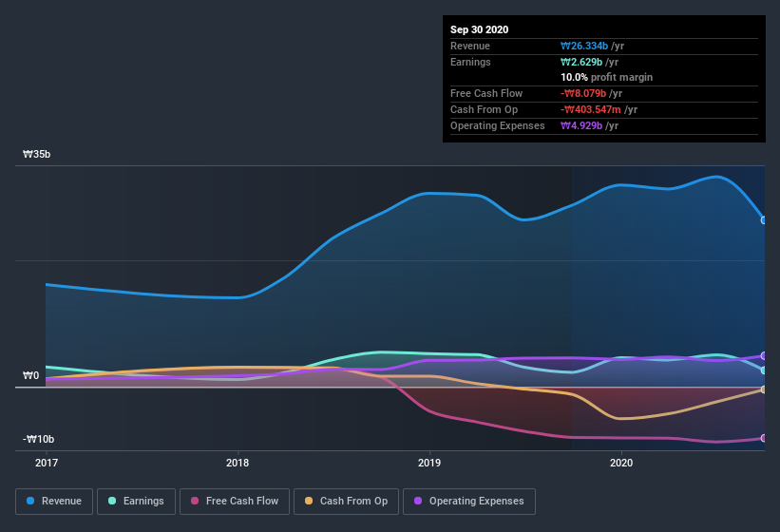Click the Cash From Op label in tooltip
Screen dimensions: 780x532
(484, 109)
